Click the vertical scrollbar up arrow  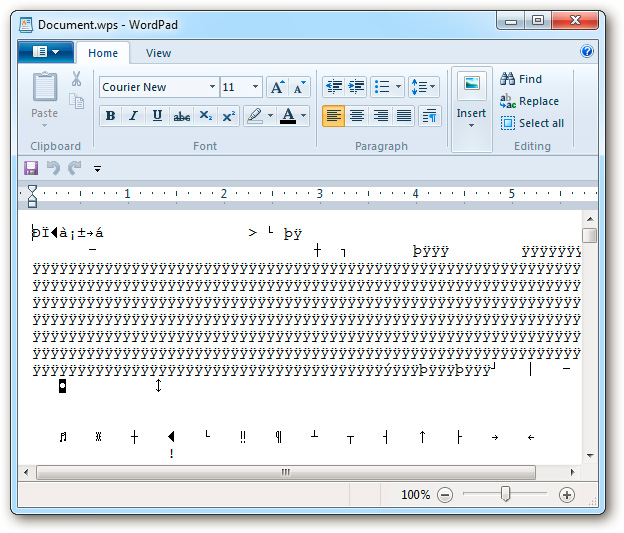(590, 219)
